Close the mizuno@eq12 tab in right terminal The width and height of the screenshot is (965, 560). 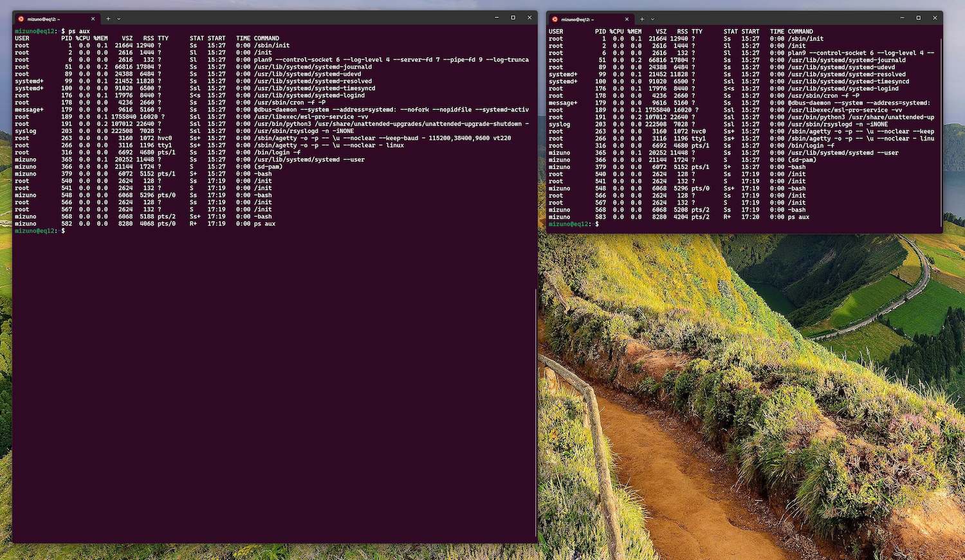click(x=627, y=19)
